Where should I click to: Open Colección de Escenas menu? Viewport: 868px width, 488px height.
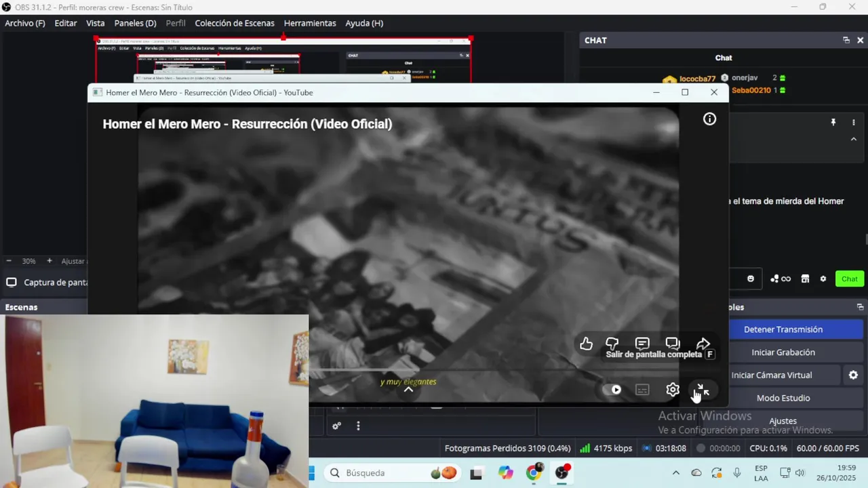coord(235,23)
